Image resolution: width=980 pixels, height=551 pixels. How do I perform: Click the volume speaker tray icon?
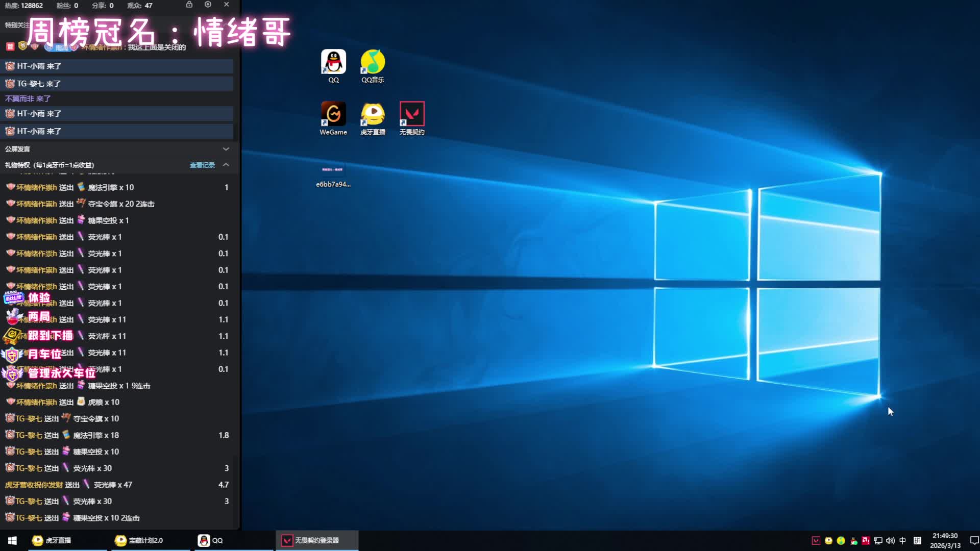click(890, 541)
